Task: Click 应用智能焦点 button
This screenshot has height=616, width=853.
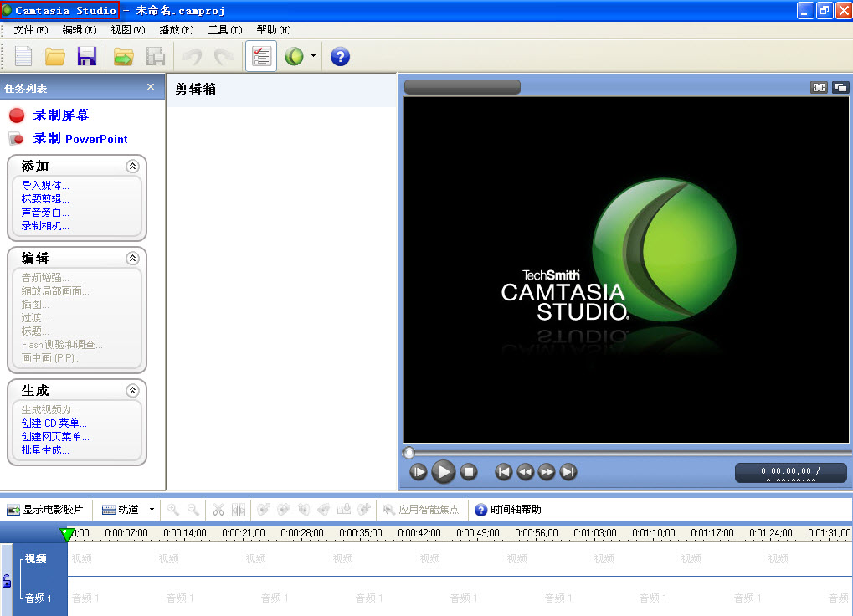Action: tap(421, 510)
